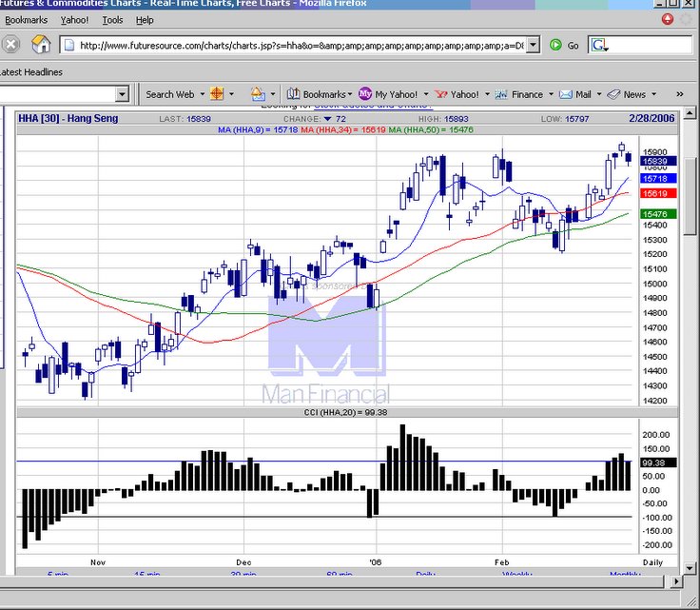Open the Help menu

pos(145,20)
